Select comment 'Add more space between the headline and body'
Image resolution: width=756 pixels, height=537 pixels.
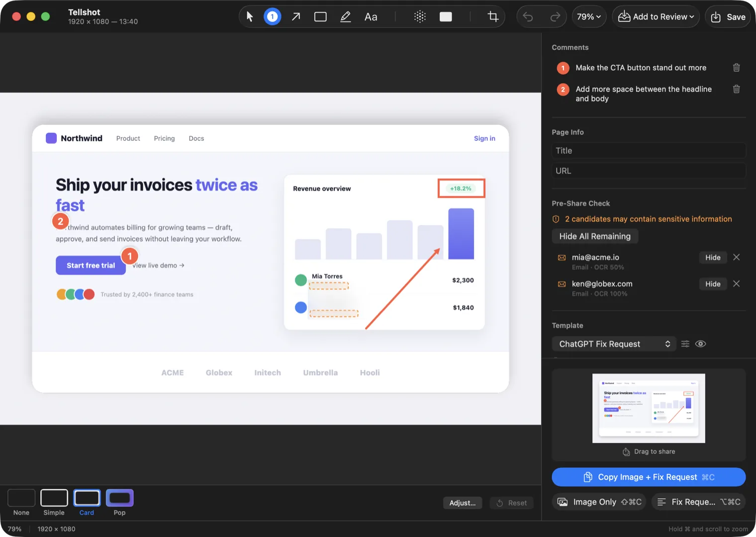click(x=644, y=94)
